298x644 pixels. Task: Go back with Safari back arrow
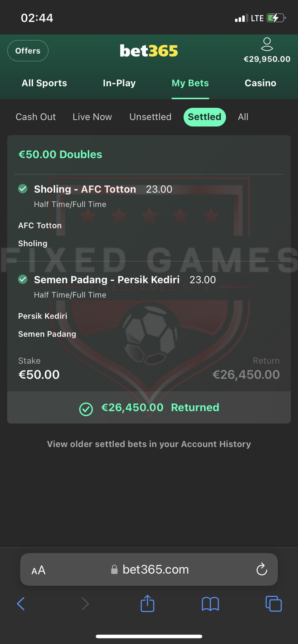pyautogui.click(x=21, y=604)
